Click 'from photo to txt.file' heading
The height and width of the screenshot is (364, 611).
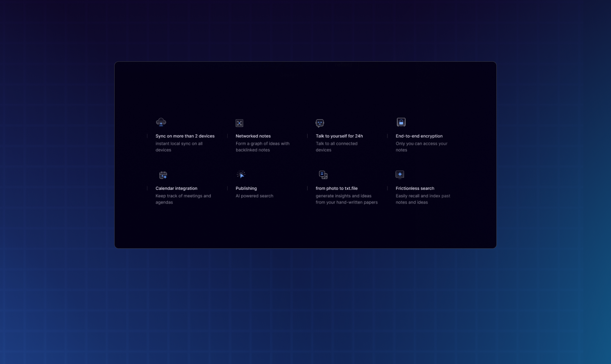336,188
